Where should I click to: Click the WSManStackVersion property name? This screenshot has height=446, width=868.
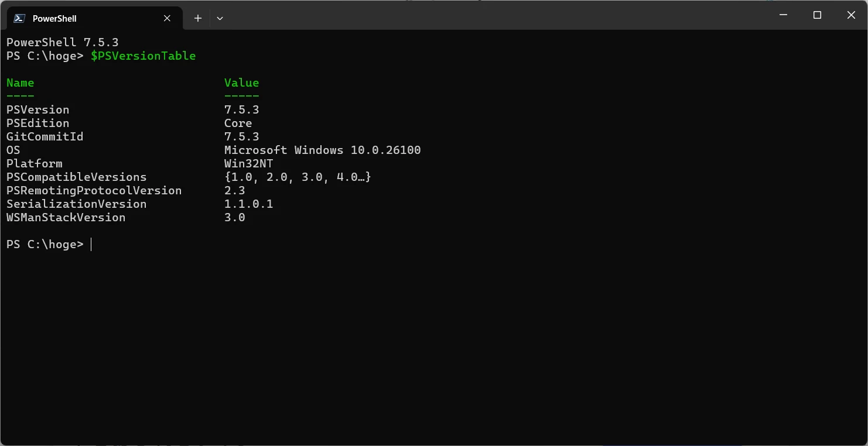66,218
